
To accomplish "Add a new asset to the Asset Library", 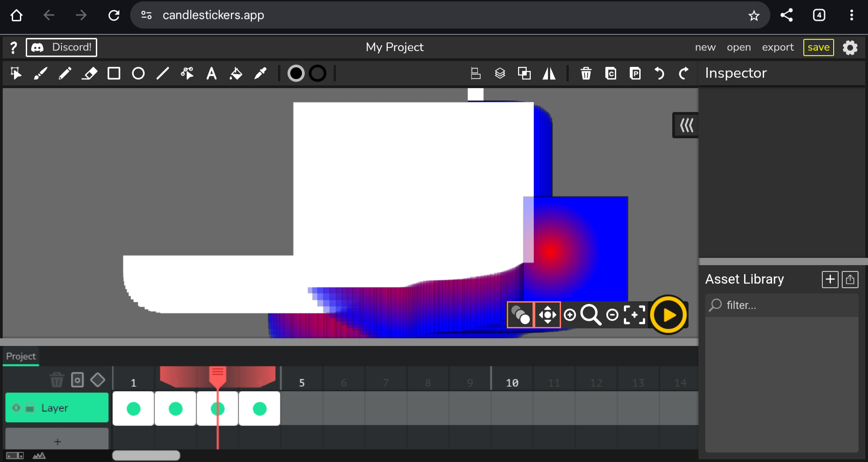I will coord(830,280).
